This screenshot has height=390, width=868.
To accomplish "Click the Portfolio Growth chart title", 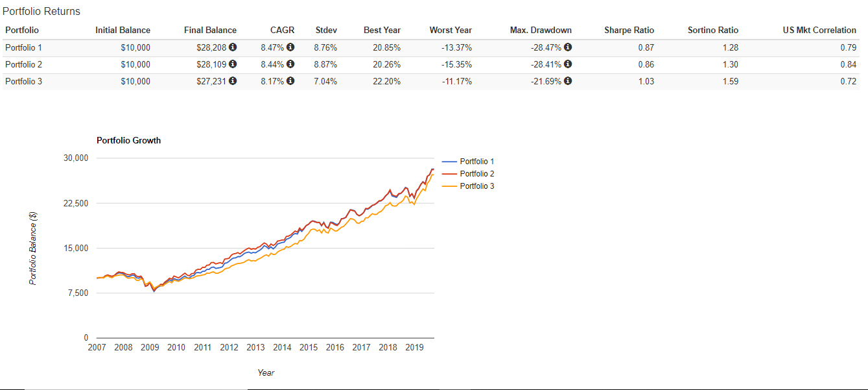I will coord(128,140).
